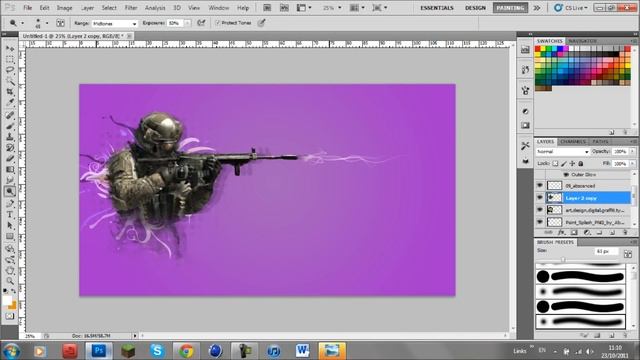
Task: Open the layer blend mode dropdown
Action: pos(562,151)
